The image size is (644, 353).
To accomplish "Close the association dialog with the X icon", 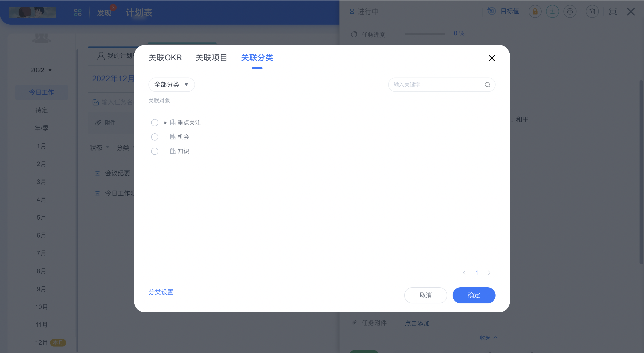I will (x=491, y=58).
